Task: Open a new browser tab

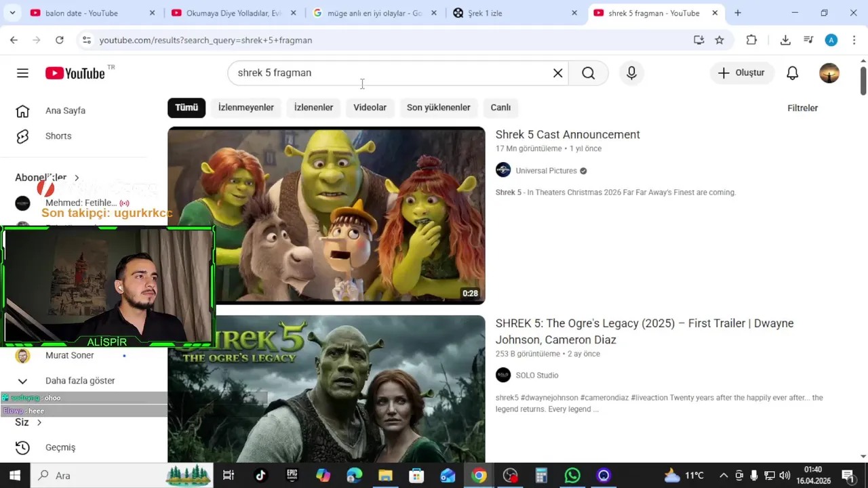Action: pos(738,13)
